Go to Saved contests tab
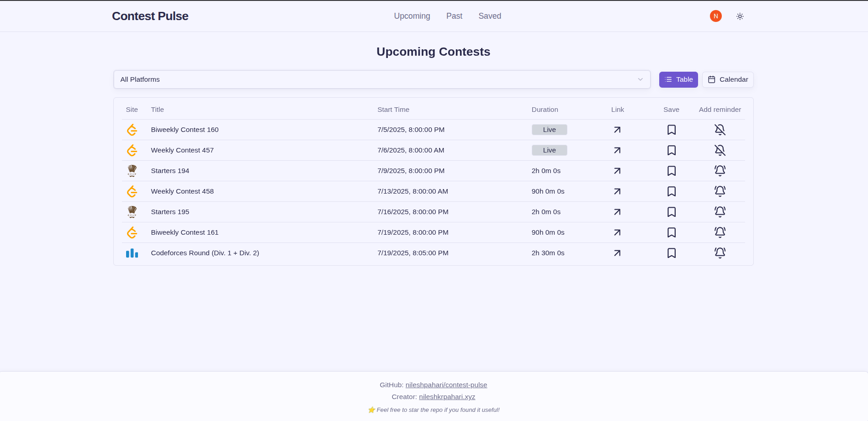Image resolution: width=868 pixels, height=421 pixels. 490,16
